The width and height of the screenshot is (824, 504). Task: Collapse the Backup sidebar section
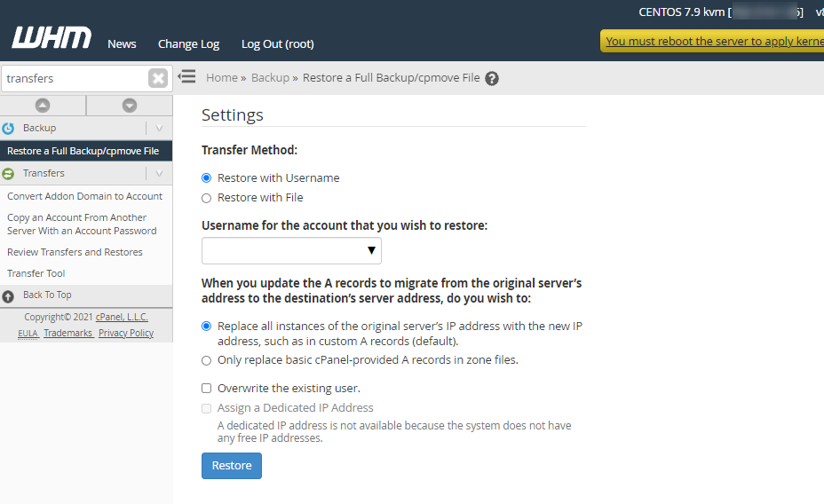coord(159,129)
